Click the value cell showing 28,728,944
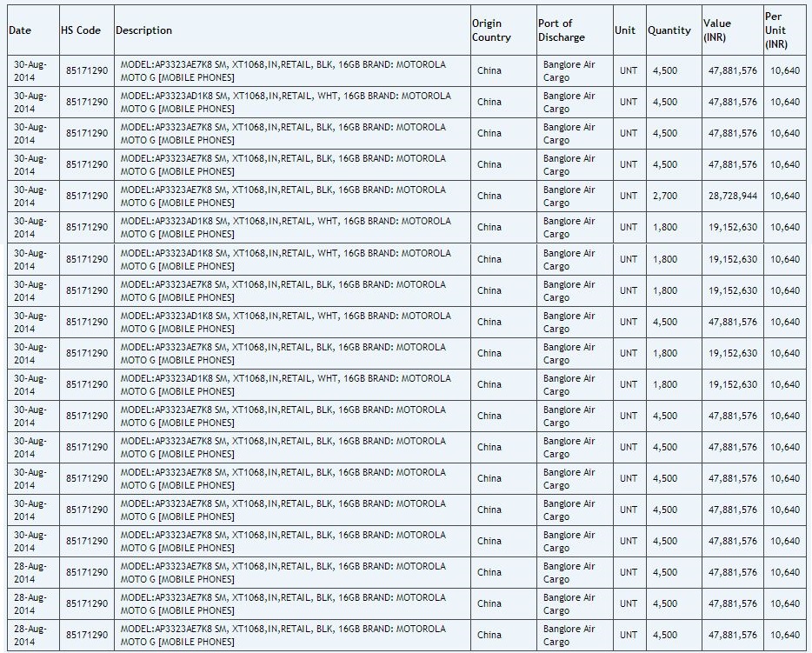This screenshot has width=812, height=653. click(x=732, y=197)
